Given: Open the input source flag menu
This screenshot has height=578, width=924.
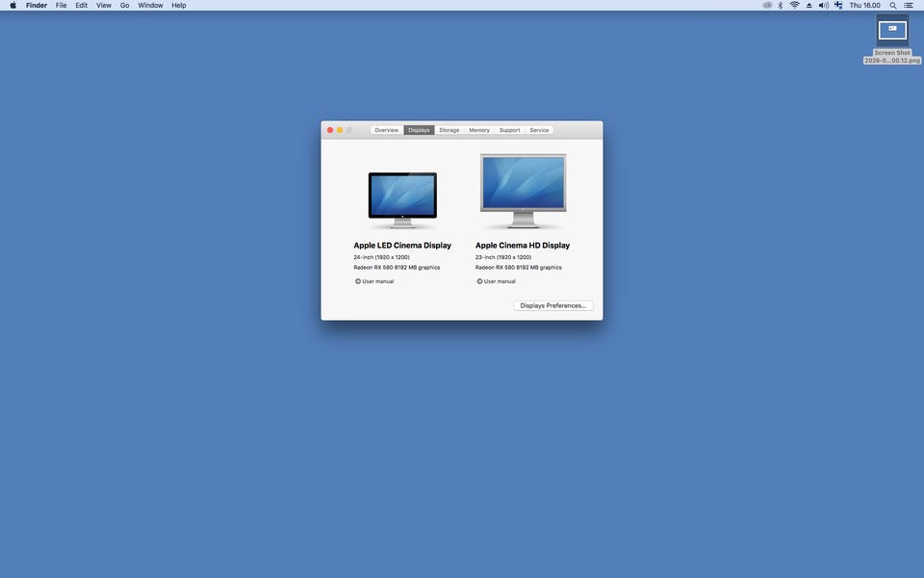Looking at the screenshot, I should [x=838, y=6].
